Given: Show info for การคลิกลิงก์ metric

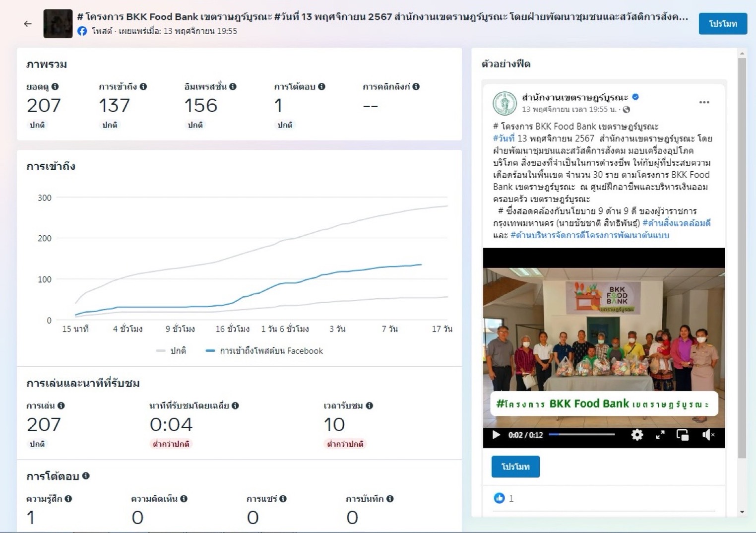Looking at the screenshot, I should [x=416, y=86].
